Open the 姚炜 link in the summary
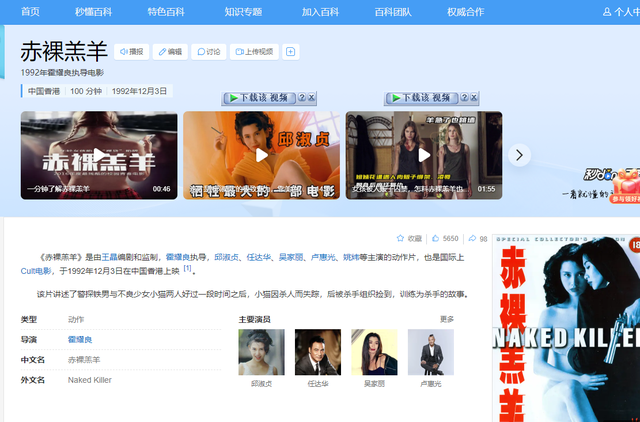The image size is (640, 422). 351,257
